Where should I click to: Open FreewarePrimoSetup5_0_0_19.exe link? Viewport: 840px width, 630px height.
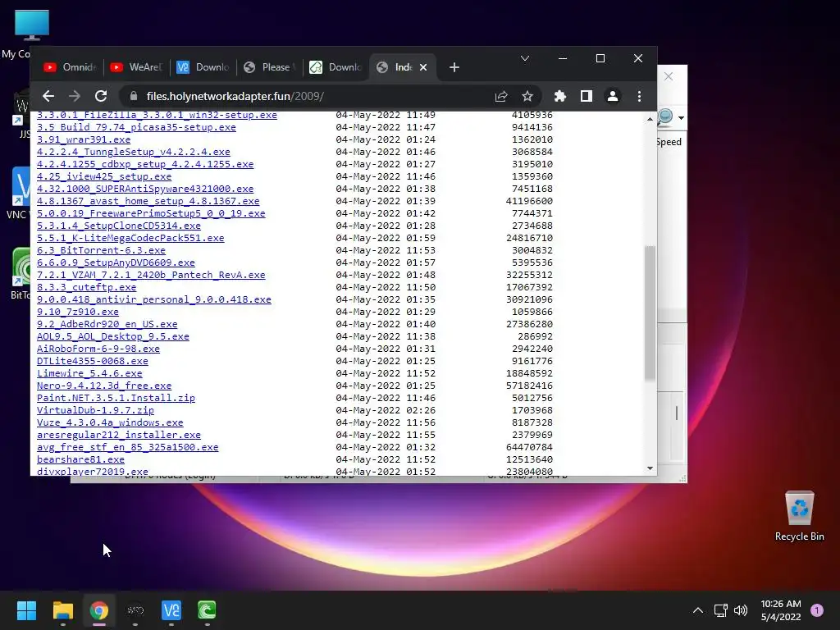[151, 214]
